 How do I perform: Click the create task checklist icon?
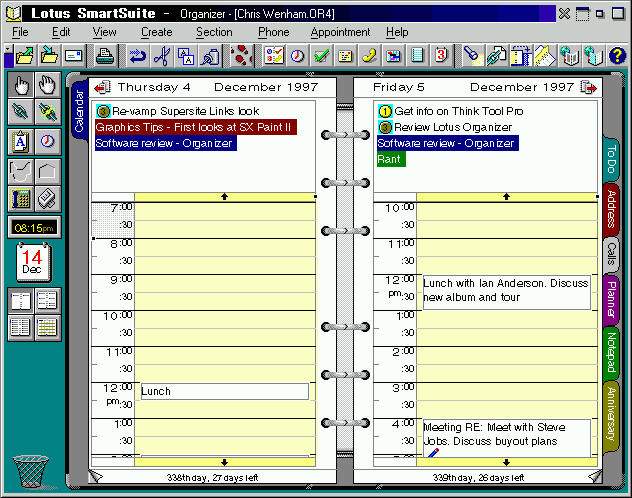(274, 56)
